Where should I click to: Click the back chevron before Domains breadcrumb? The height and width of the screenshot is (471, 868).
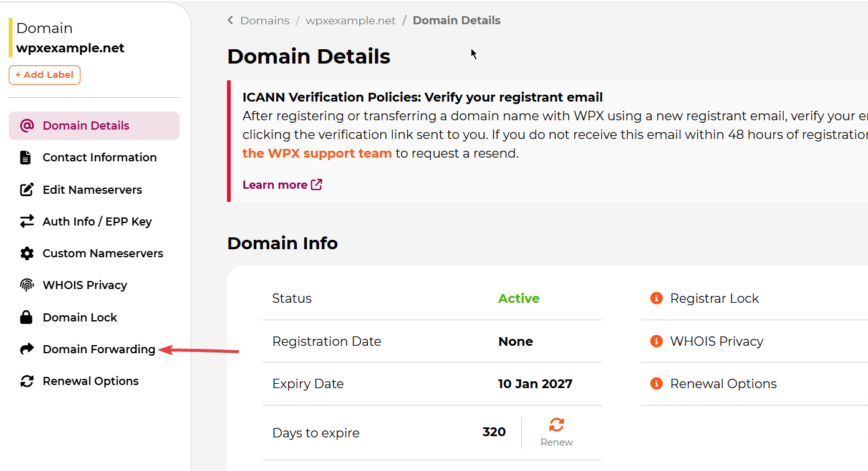[230, 21]
